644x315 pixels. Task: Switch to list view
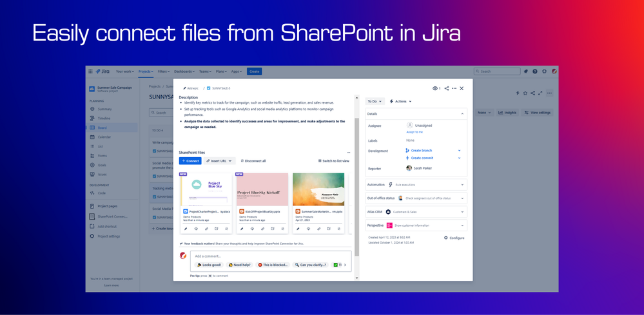tap(334, 161)
